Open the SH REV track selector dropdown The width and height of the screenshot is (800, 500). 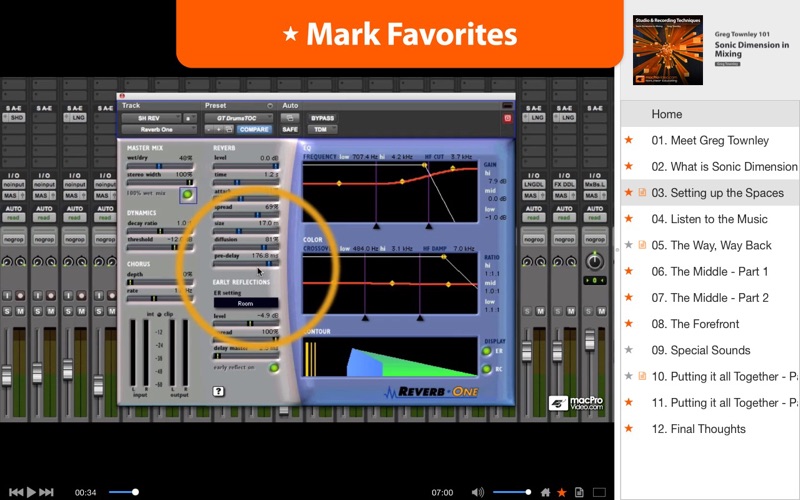click(151, 118)
